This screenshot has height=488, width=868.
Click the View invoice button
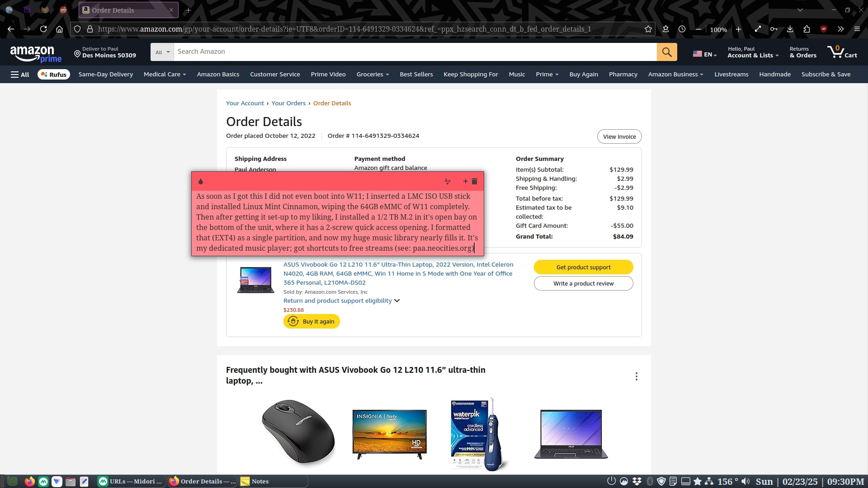[x=619, y=136]
